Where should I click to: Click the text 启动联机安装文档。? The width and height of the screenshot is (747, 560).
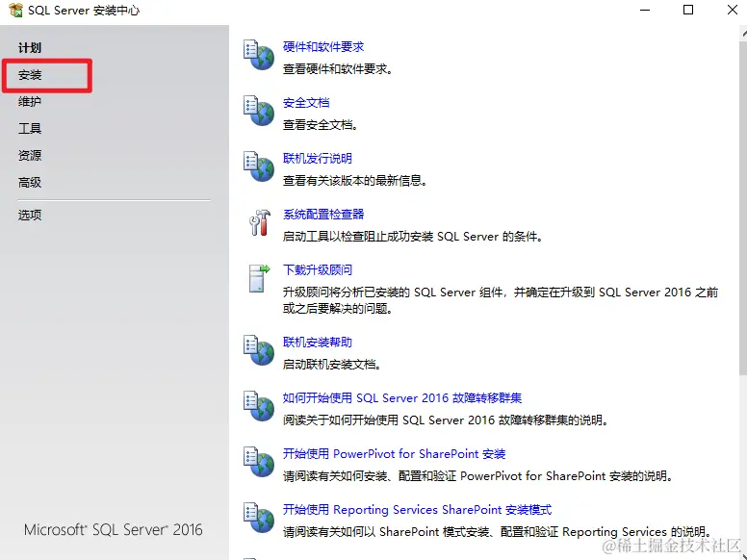[332, 365]
